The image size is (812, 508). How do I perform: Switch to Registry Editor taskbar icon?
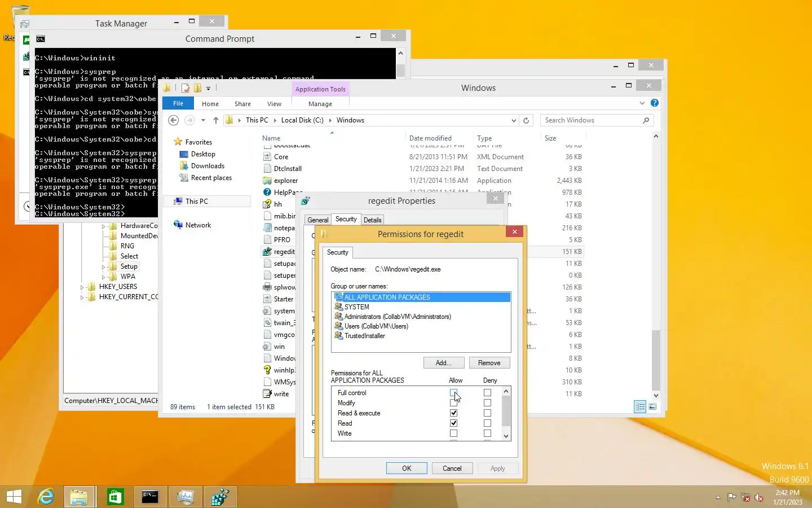(220, 497)
